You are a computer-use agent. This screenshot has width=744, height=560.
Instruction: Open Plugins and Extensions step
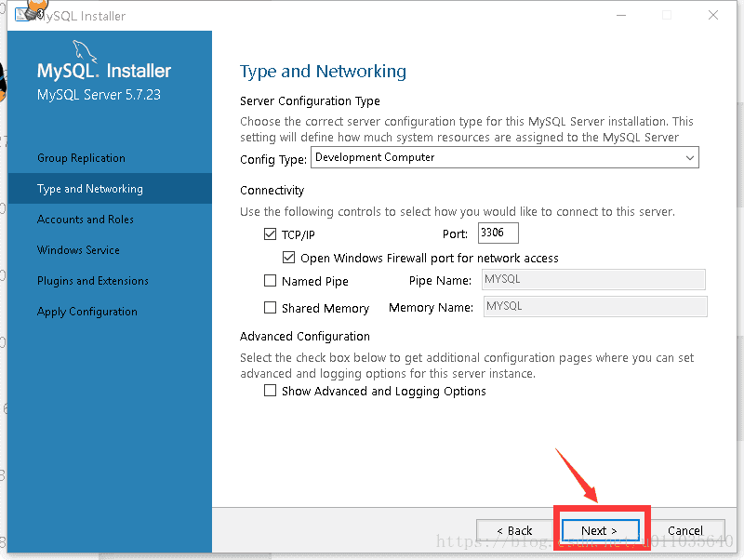point(93,281)
